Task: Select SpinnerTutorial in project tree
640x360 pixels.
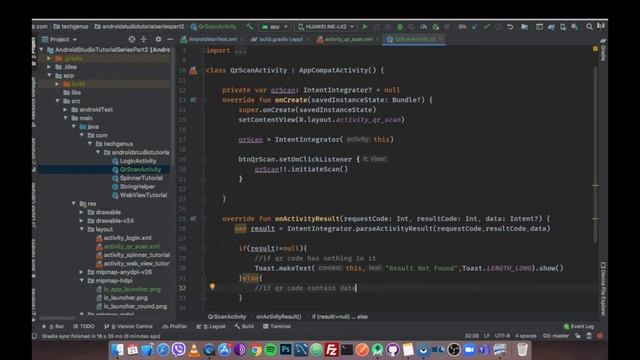Action: [x=141, y=178]
